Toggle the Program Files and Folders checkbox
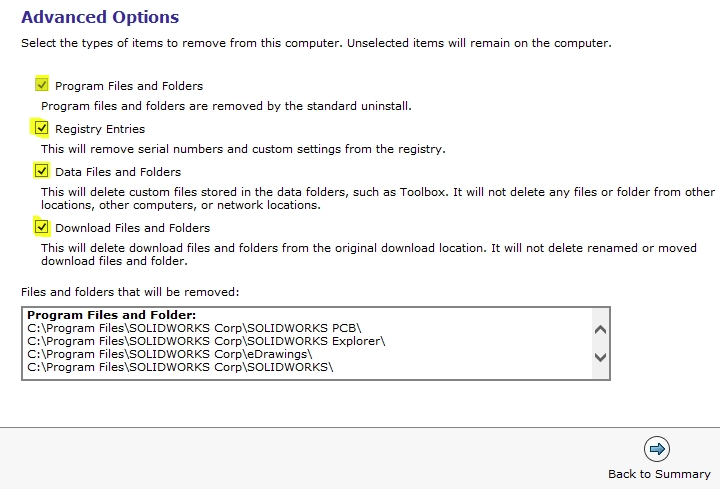 tap(41, 85)
